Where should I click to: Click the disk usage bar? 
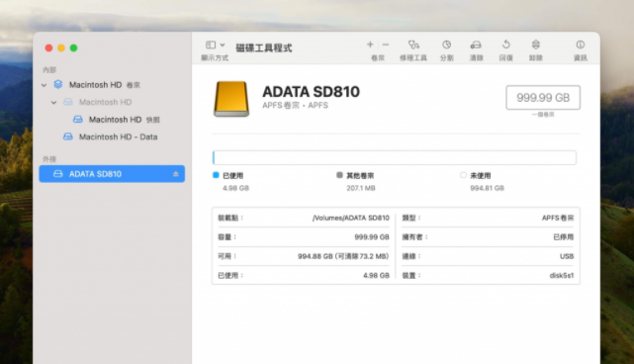coord(395,157)
